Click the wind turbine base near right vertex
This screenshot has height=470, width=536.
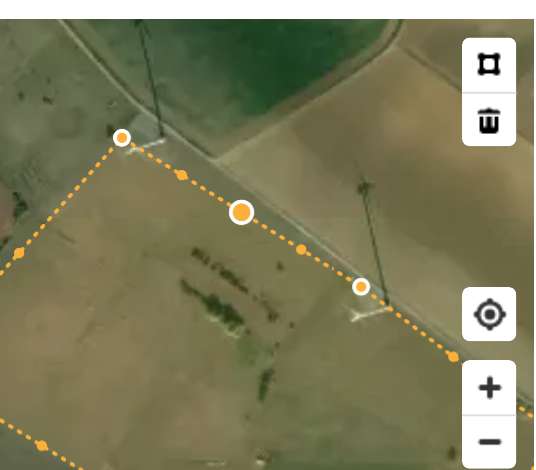pyautogui.click(x=371, y=313)
